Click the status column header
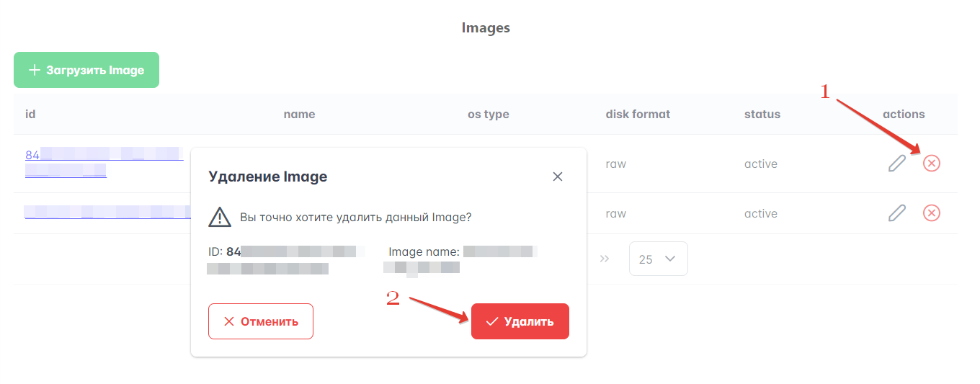The image size is (980, 384). 762,114
